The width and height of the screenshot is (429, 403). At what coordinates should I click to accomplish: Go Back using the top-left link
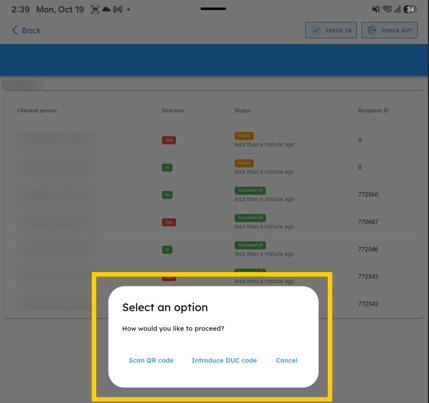tap(26, 30)
